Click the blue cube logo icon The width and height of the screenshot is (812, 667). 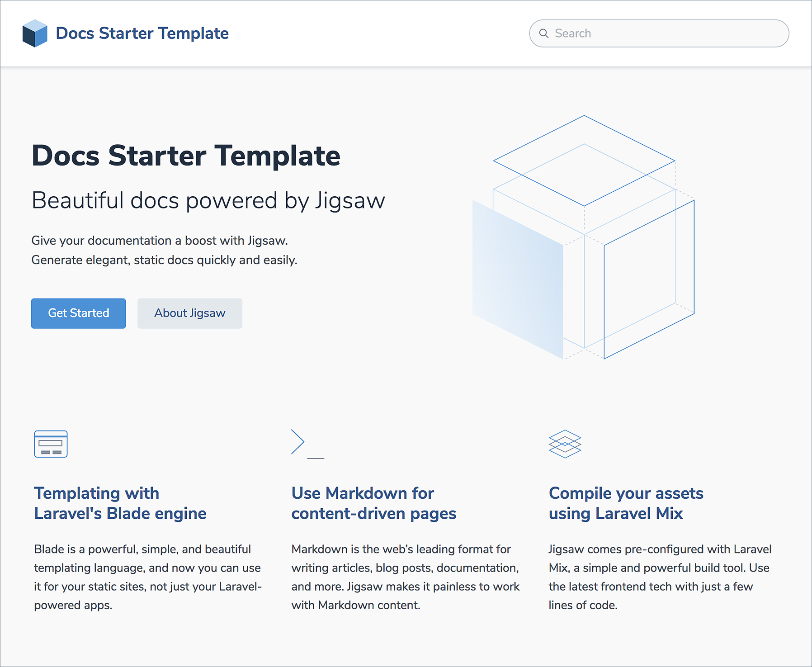(x=35, y=33)
